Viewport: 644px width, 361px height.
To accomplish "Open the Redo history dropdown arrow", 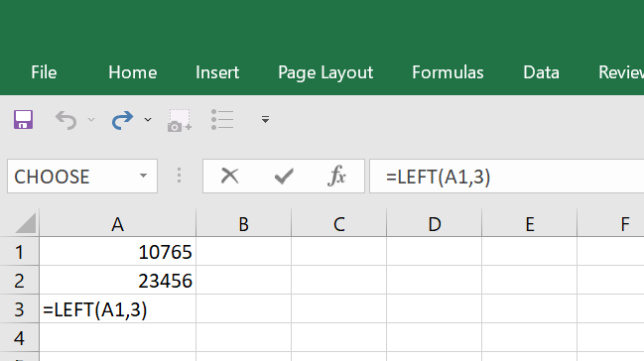I will point(148,120).
